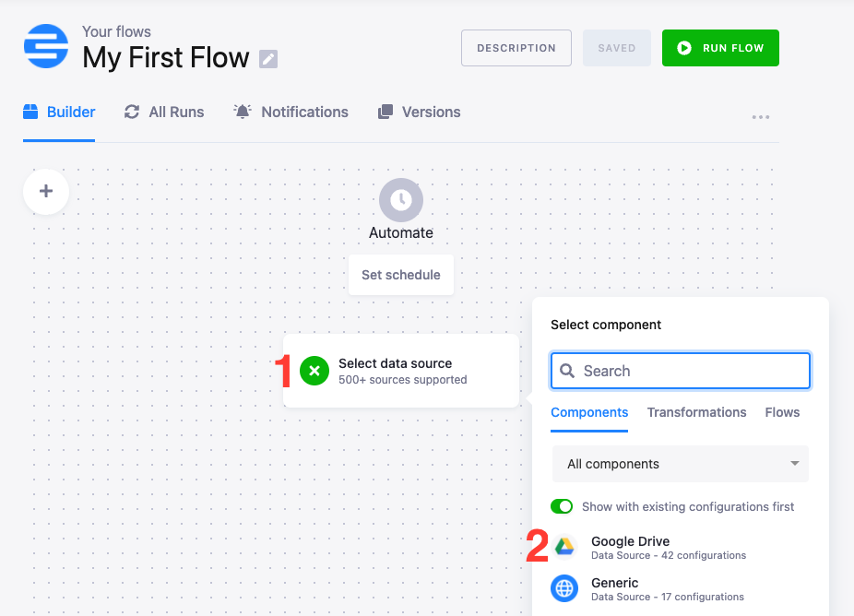Open the three-dots more options menu

[x=760, y=117]
